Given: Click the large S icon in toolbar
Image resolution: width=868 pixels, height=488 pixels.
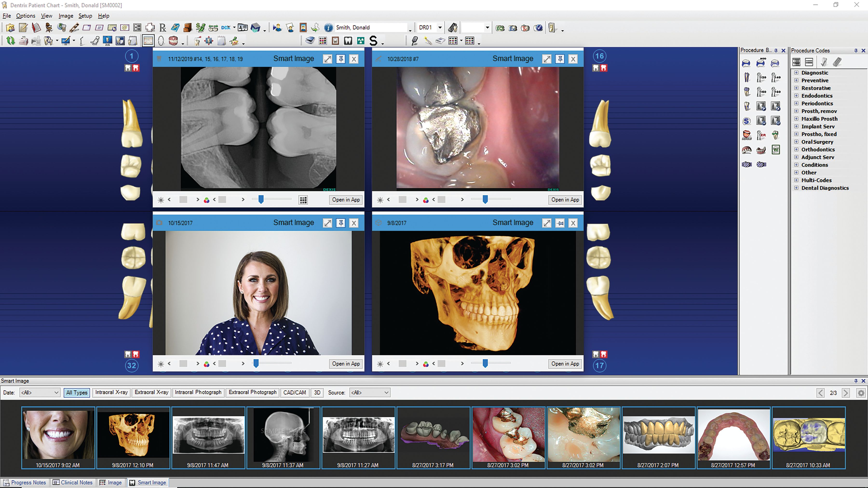Looking at the screenshot, I should tap(373, 41).
